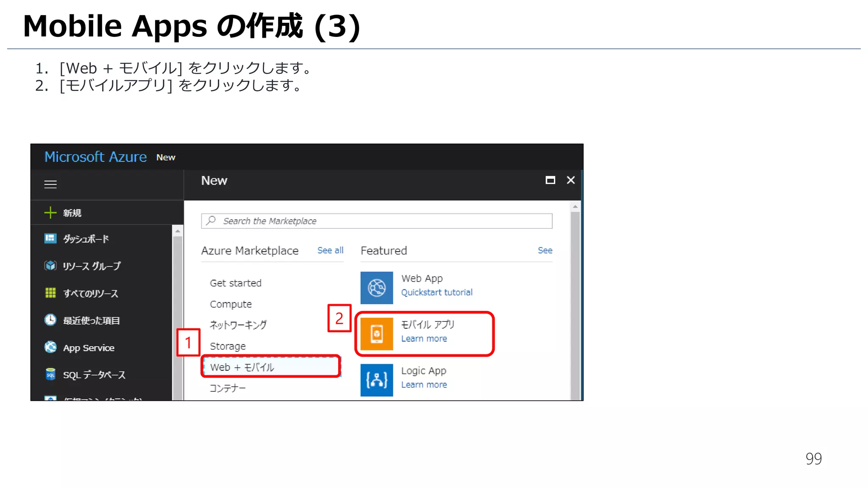The image size is (868, 488).
Task: Click the 最近使った項目 clock icon
Action: [x=50, y=320]
